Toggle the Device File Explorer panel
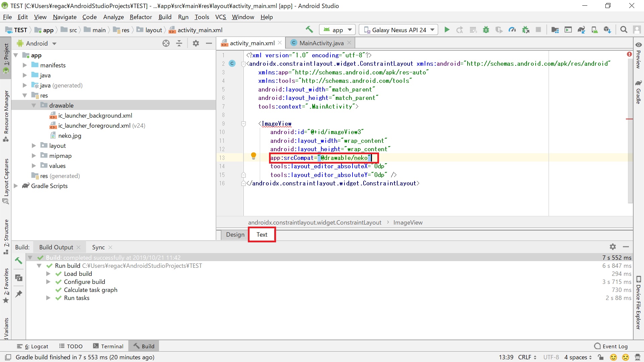This screenshot has height=362, width=644. coord(638,303)
